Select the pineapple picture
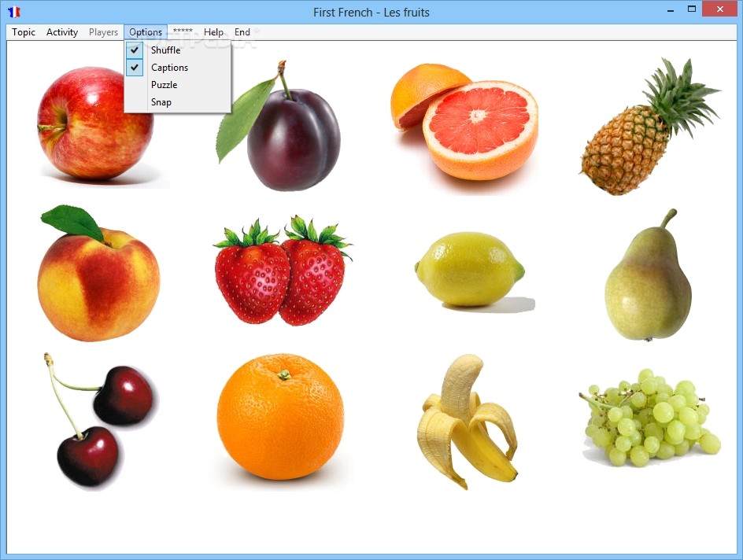 coord(649,126)
